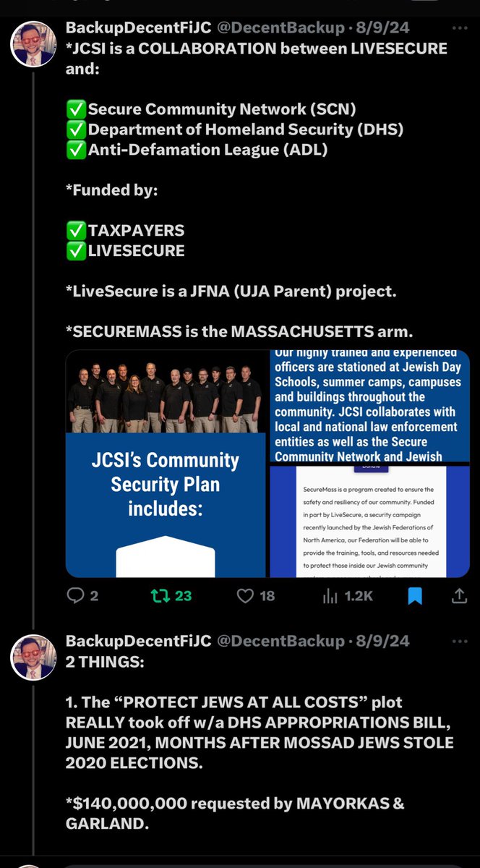The width and height of the screenshot is (480, 868).
Task: Like the first tweet with 18 likes
Action: click(257, 595)
